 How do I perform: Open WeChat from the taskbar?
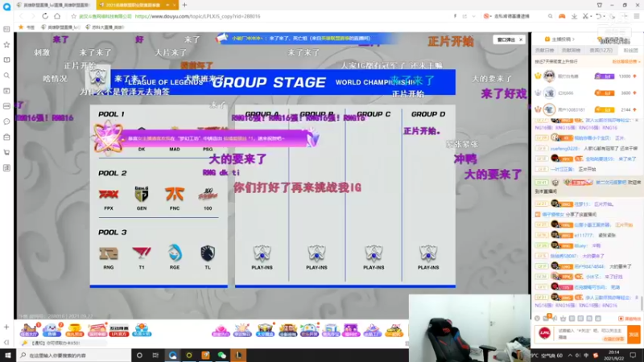(222, 356)
